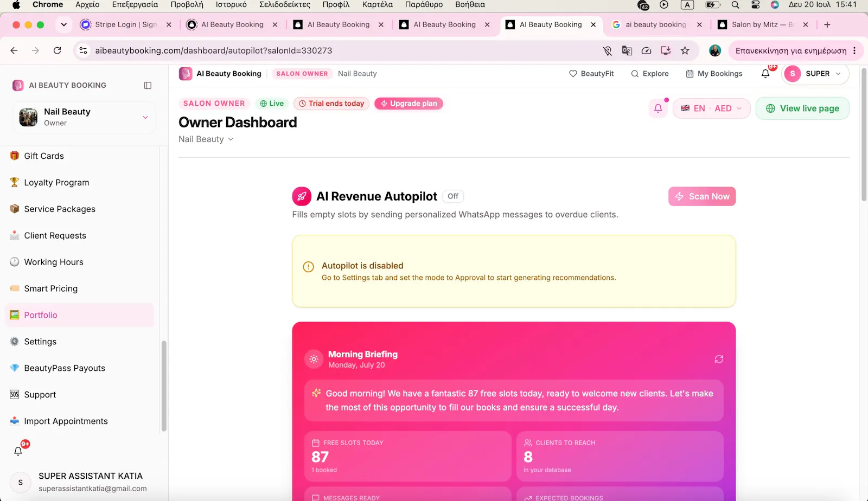Open My Bookings link
Image resolution: width=868 pixels, height=501 pixels.
pos(714,74)
